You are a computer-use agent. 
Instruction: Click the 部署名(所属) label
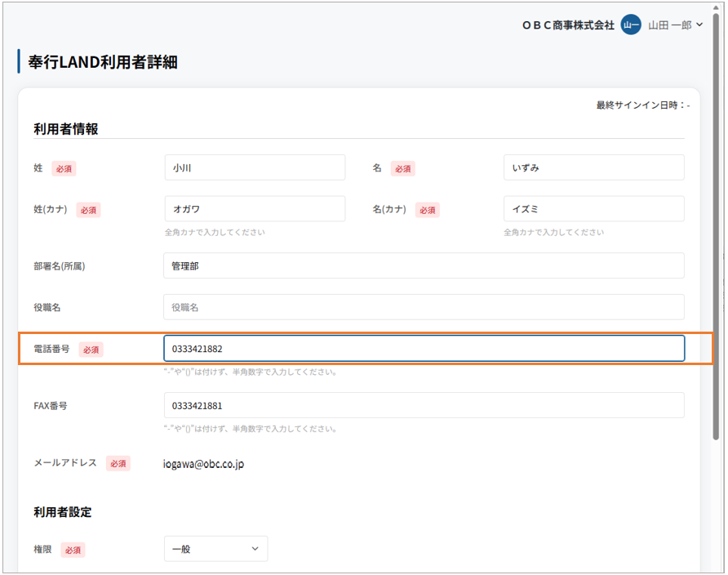(x=60, y=266)
